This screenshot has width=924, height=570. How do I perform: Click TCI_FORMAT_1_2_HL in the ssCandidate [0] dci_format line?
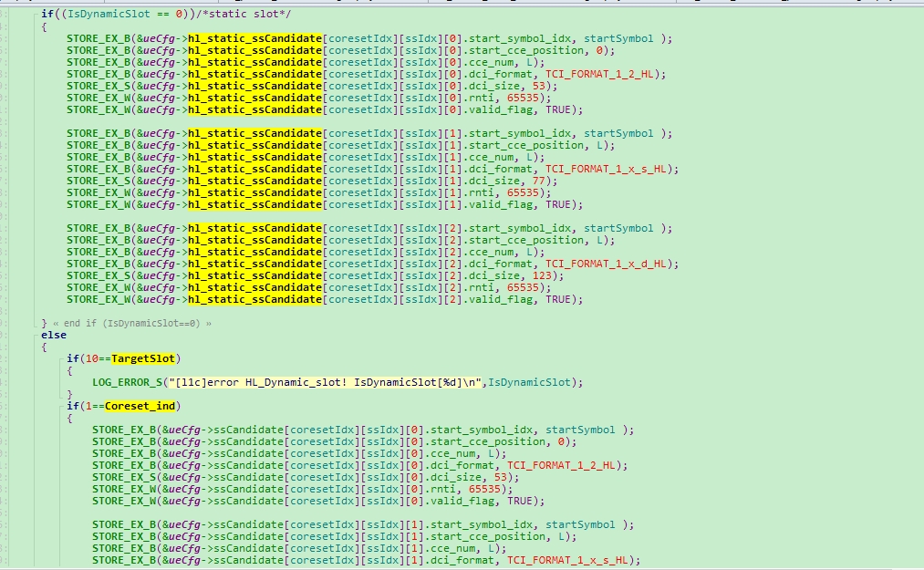pos(561,466)
